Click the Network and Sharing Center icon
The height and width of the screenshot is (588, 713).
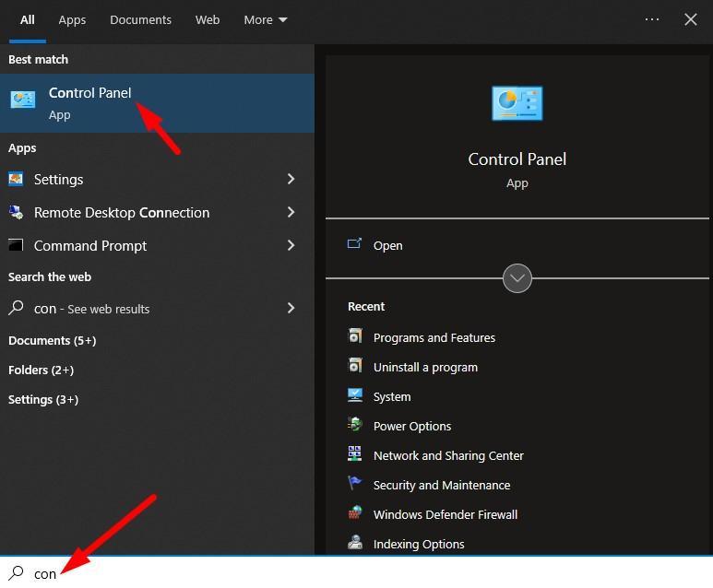(355, 454)
